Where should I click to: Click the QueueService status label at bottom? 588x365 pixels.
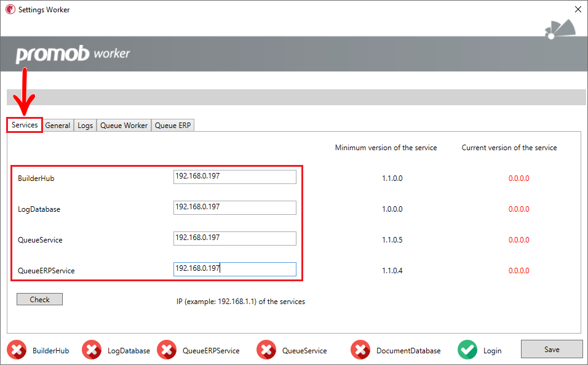coord(304,350)
